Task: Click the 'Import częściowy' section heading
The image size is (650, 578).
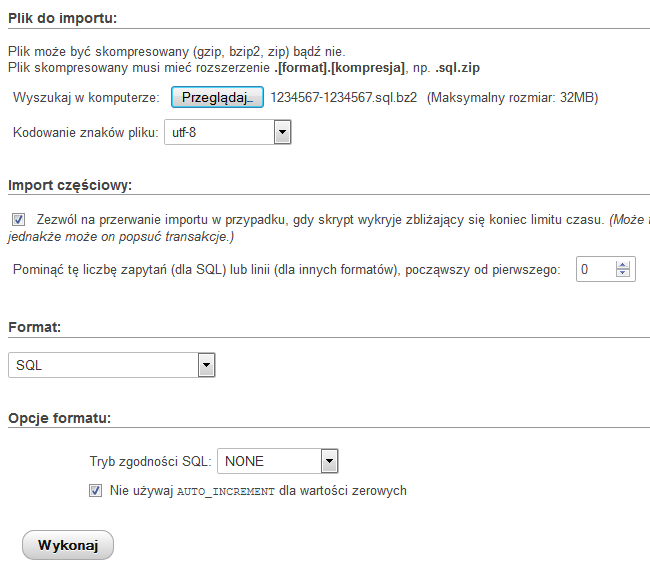Action: (x=70, y=185)
